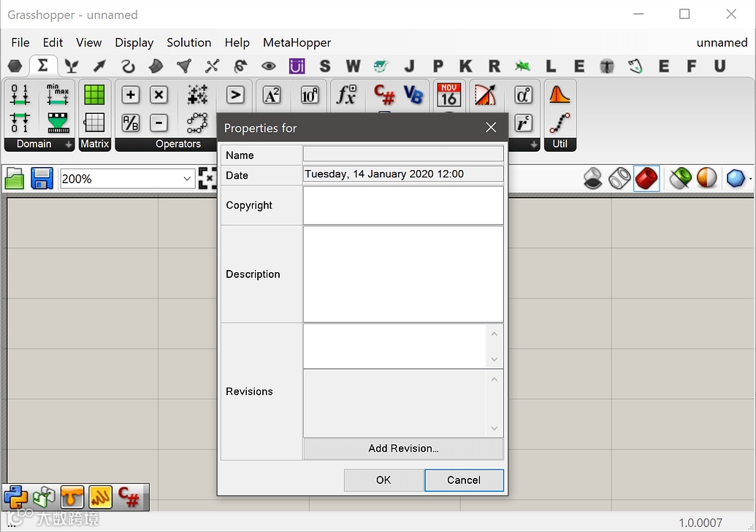This screenshot has width=756, height=532.
Task: Click the Python script shortcut icon
Action: (x=15, y=497)
